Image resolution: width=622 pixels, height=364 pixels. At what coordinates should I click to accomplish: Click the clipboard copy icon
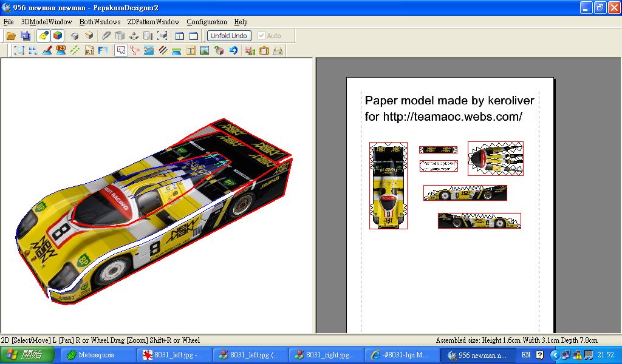pyautogui.click(x=264, y=50)
